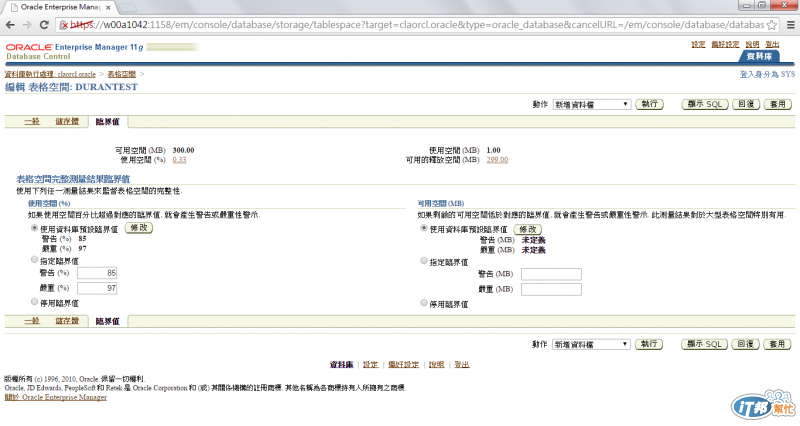This screenshot has height=426, width=800.
Task: Click the bottom 回復 button
Action: click(745, 344)
